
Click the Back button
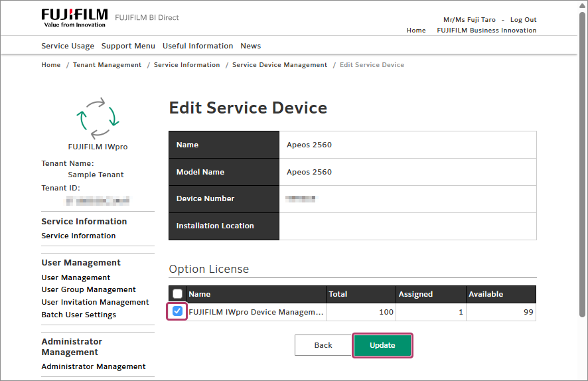point(323,345)
